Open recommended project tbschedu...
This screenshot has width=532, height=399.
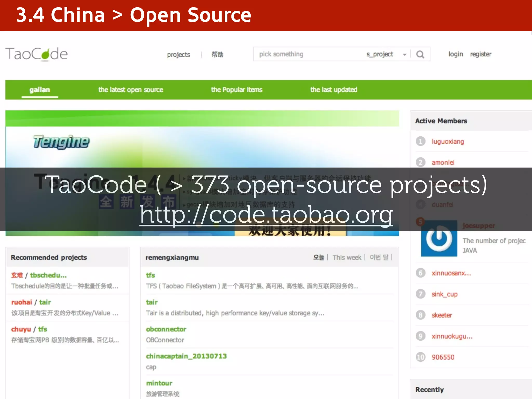(48, 275)
